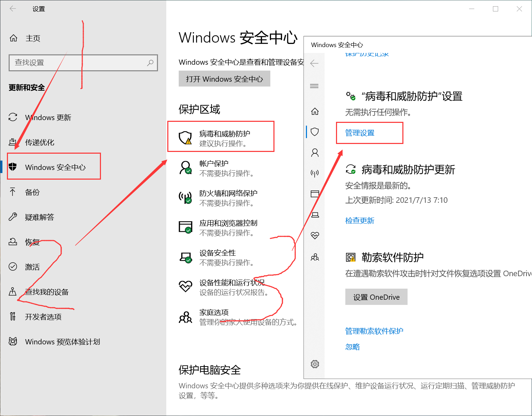This screenshot has height=416, width=532.
Task: Click the firewall antenna icon in Security Center rail
Action: [315, 173]
